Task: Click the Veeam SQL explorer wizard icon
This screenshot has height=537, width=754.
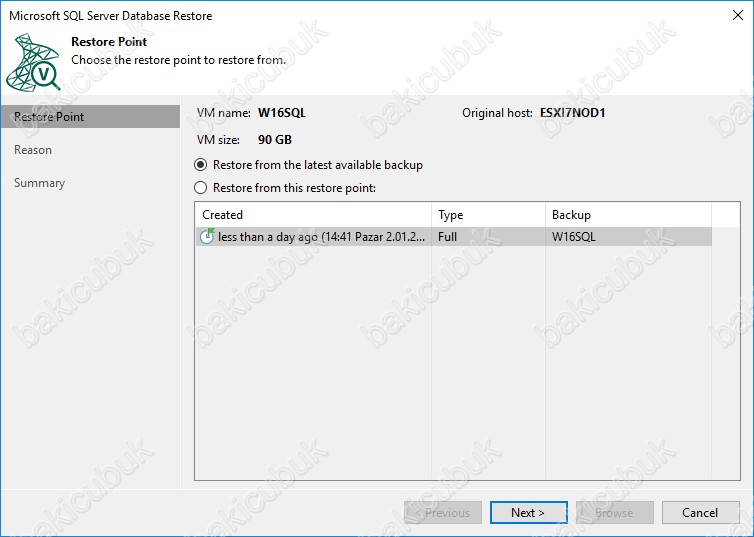Action: (33, 62)
